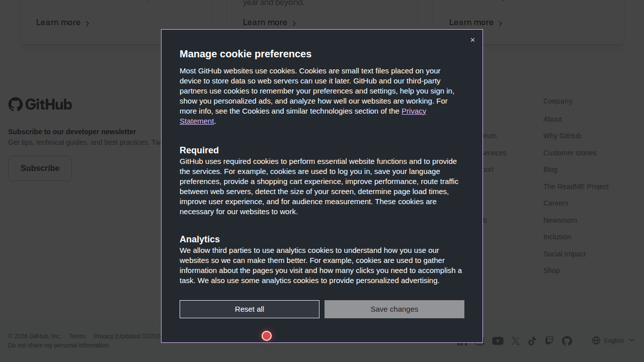Open the English language dropdown

point(614,340)
